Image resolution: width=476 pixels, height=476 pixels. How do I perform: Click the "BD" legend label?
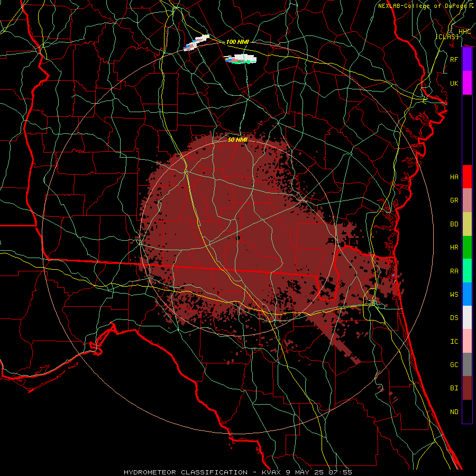[454, 224]
